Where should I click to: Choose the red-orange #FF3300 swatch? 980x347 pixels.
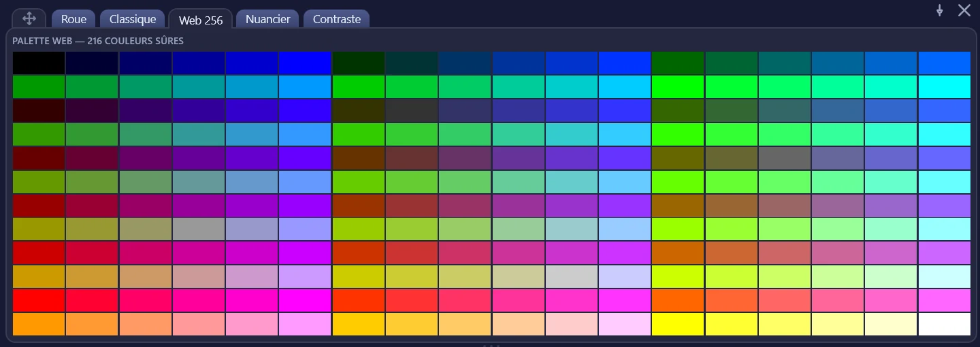pos(359,301)
